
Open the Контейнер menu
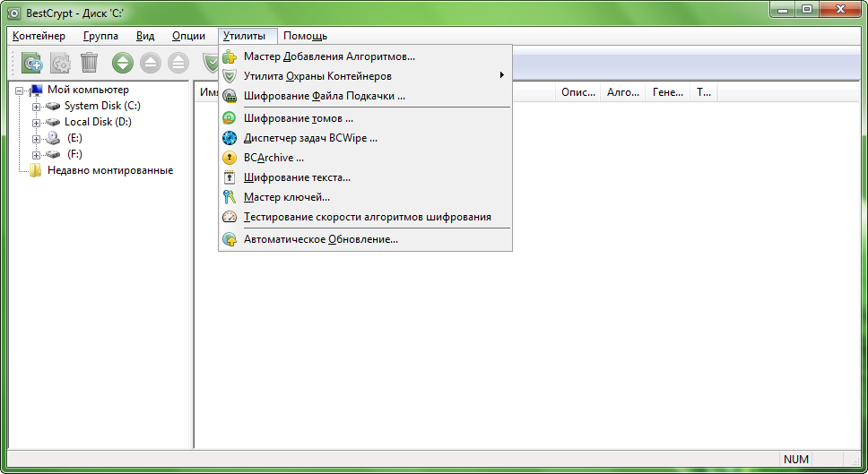point(39,36)
